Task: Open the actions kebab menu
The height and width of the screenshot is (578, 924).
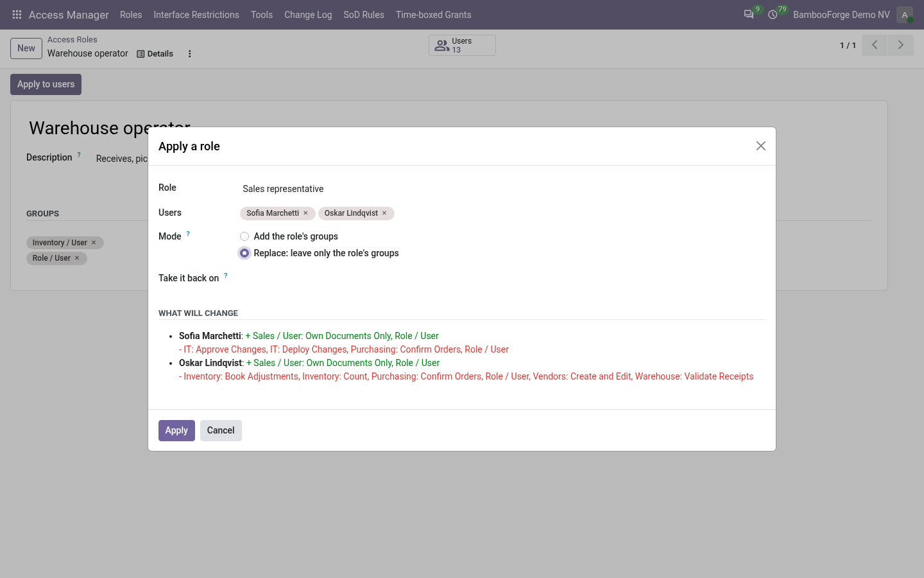Action: coord(189,54)
